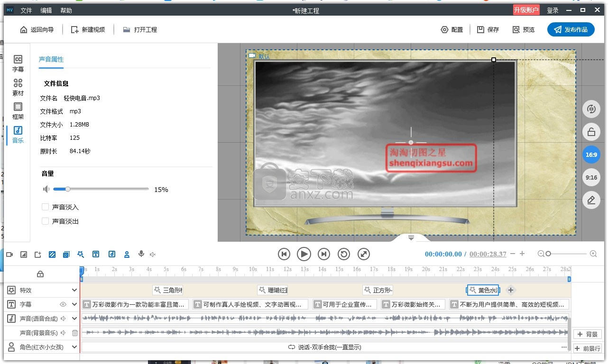Click 登录 login link
Screen dimensions: 608x364
(553, 10)
